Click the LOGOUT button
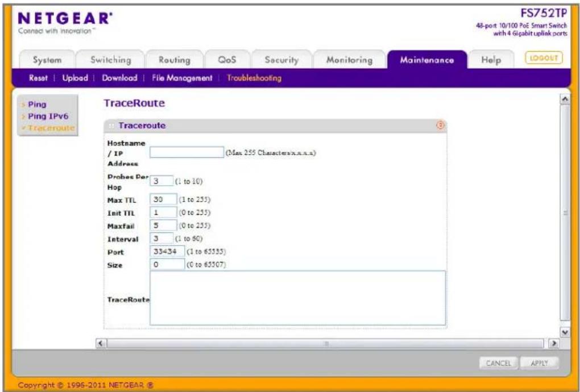Screen dimensions: 580x392 (x=544, y=58)
